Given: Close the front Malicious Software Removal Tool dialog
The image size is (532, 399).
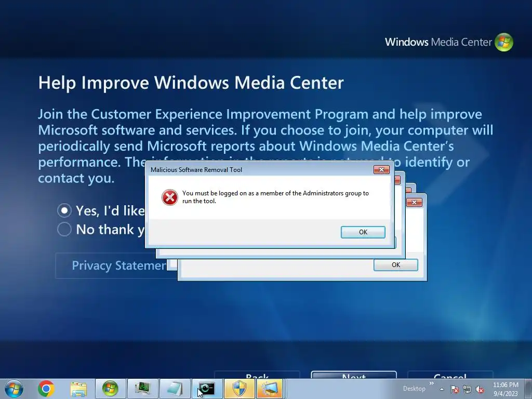Looking at the screenshot, I should pos(381,170).
